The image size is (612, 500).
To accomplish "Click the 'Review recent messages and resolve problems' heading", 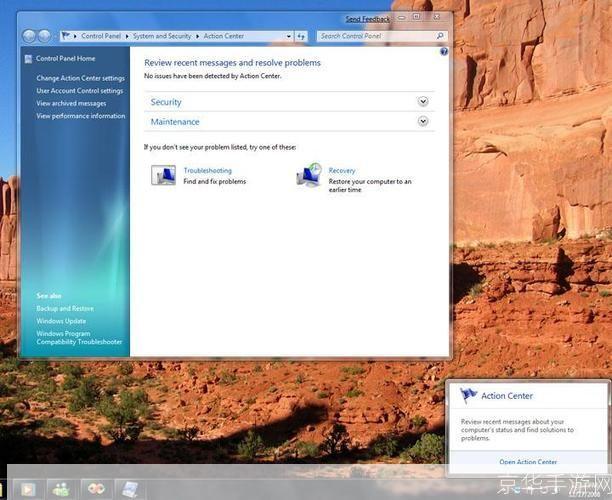I will [232, 62].
